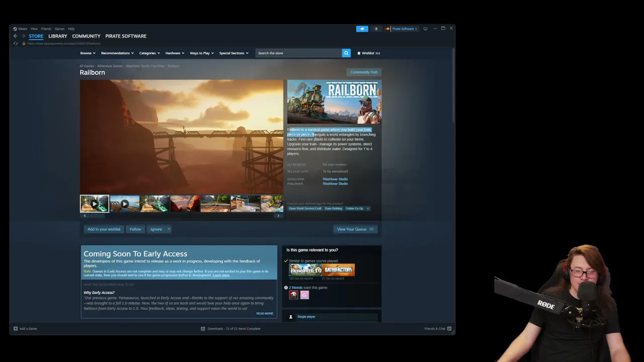Open the Steam menu
Image resolution: width=644 pixels, height=362 pixels.
pos(23,29)
